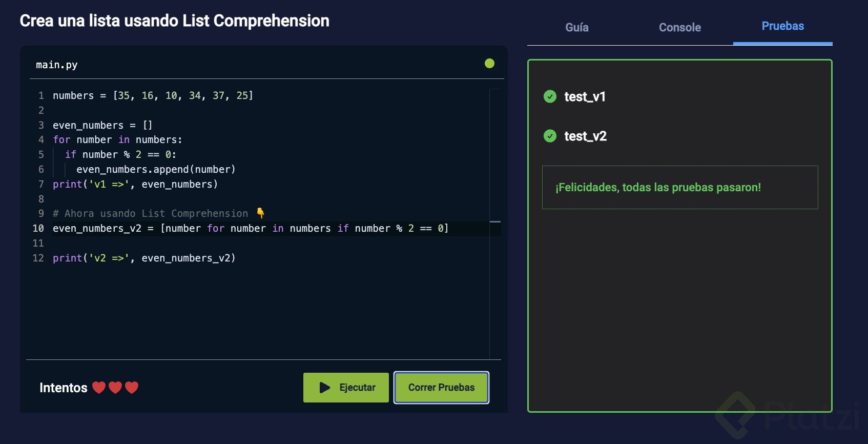Image resolution: width=868 pixels, height=444 pixels.
Task: Click the last red heart in Intentos
Action: [132, 388]
